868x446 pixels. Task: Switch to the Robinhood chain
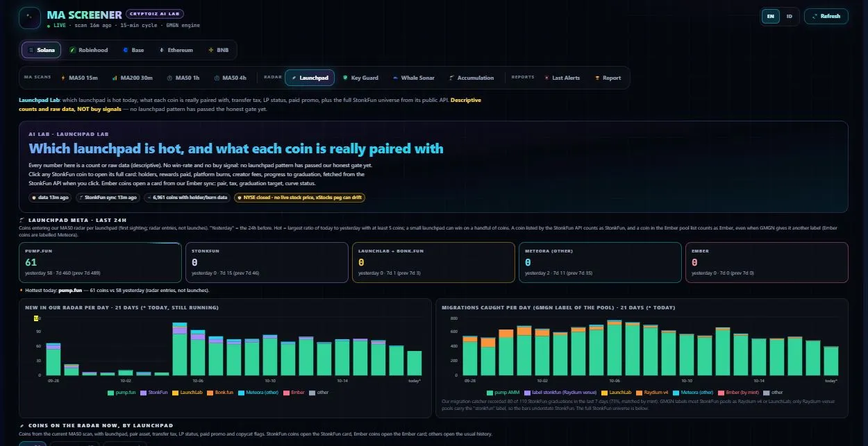coord(88,50)
